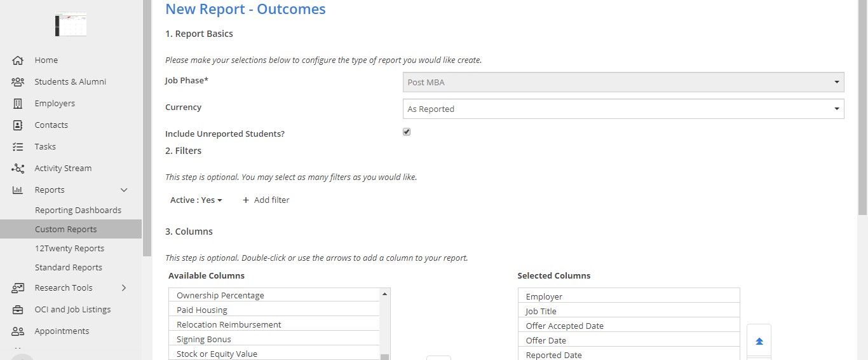Viewport: 868px width, 360px height.
Task: Open the Job Phase dropdown
Action: [623, 82]
